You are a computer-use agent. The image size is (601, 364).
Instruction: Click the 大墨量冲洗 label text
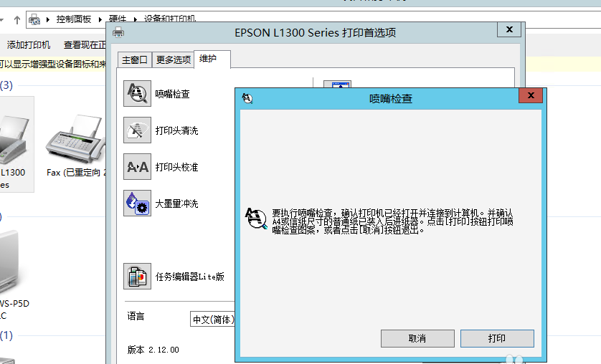pos(176,203)
